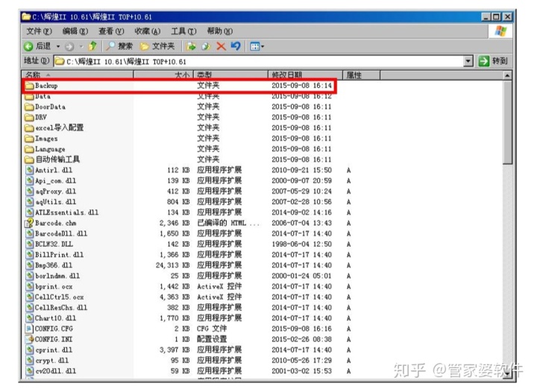Sort by Size (大小) column header
Screen dimensions: 537x392
(x=163, y=75)
